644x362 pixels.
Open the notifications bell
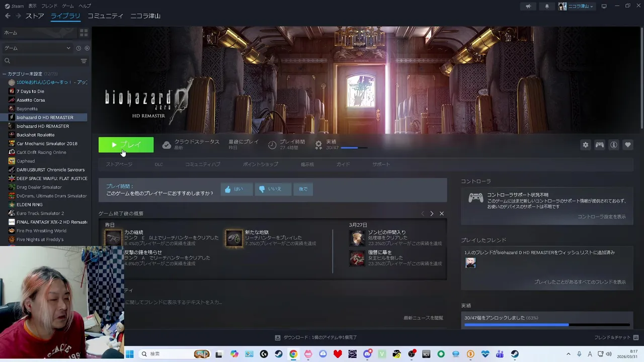point(547,6)
